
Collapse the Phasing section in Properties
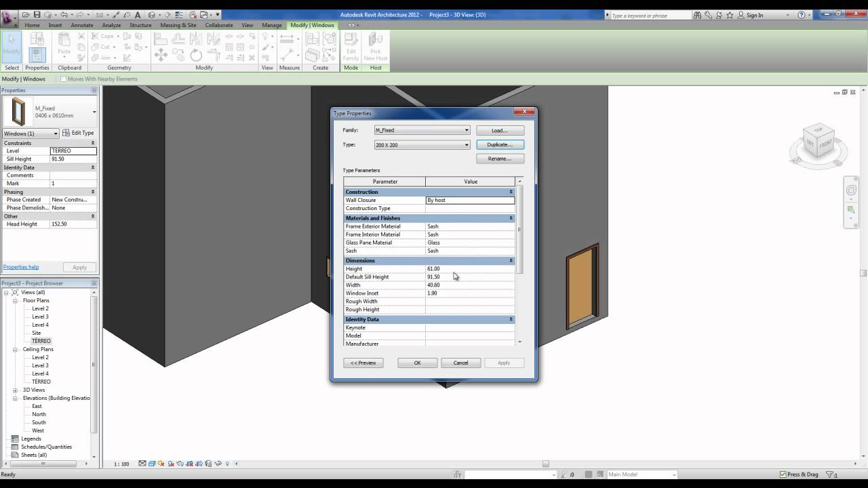pyautogui.click(x=93, y=192)
